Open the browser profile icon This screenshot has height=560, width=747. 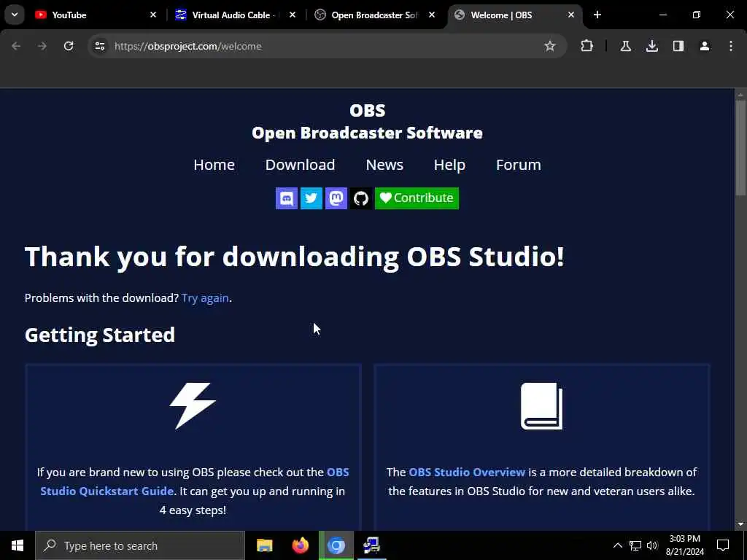(705, 46)
